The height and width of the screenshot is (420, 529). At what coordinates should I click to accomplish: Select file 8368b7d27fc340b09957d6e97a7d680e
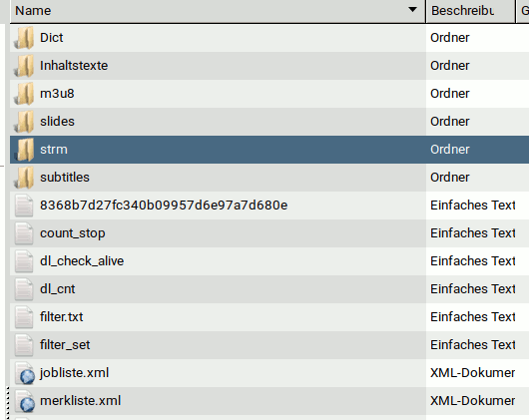tap(164, 206)
